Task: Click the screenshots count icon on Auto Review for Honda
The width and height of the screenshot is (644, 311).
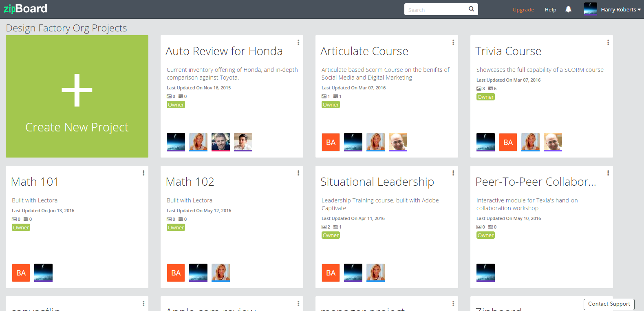Action: [169, 96]
